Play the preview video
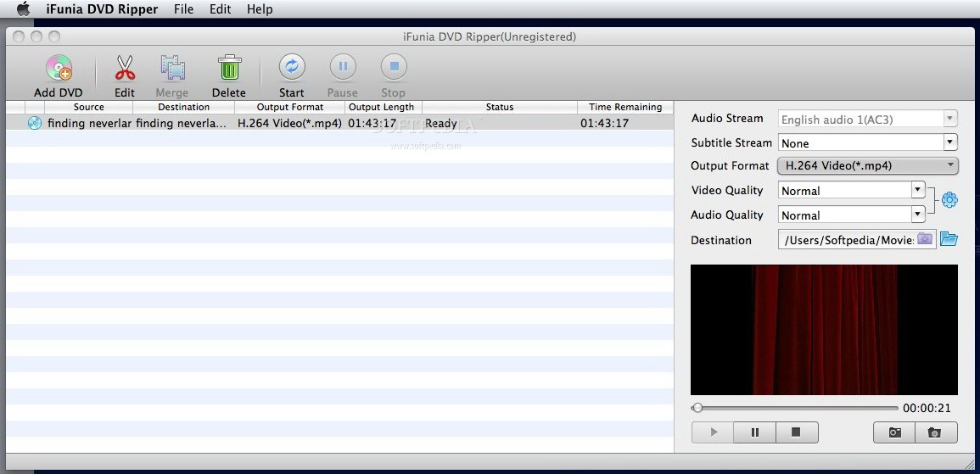 pos(713,432)
